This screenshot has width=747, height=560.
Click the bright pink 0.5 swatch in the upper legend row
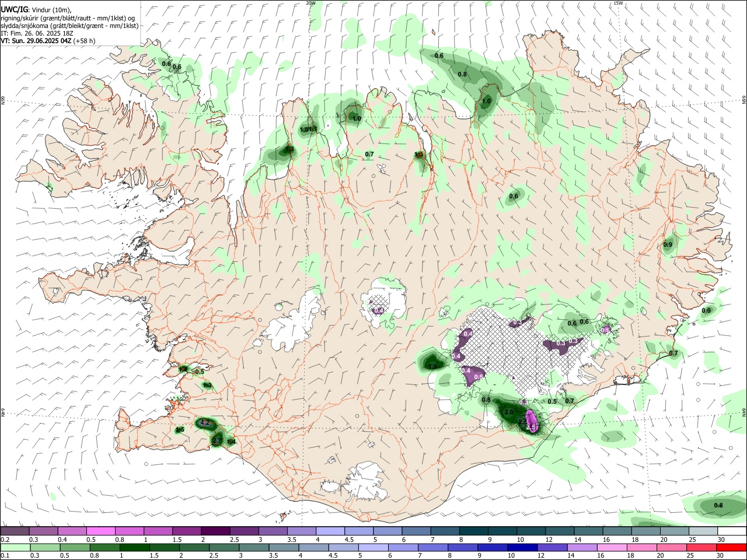pyautogui.click(x=100, y=531)
